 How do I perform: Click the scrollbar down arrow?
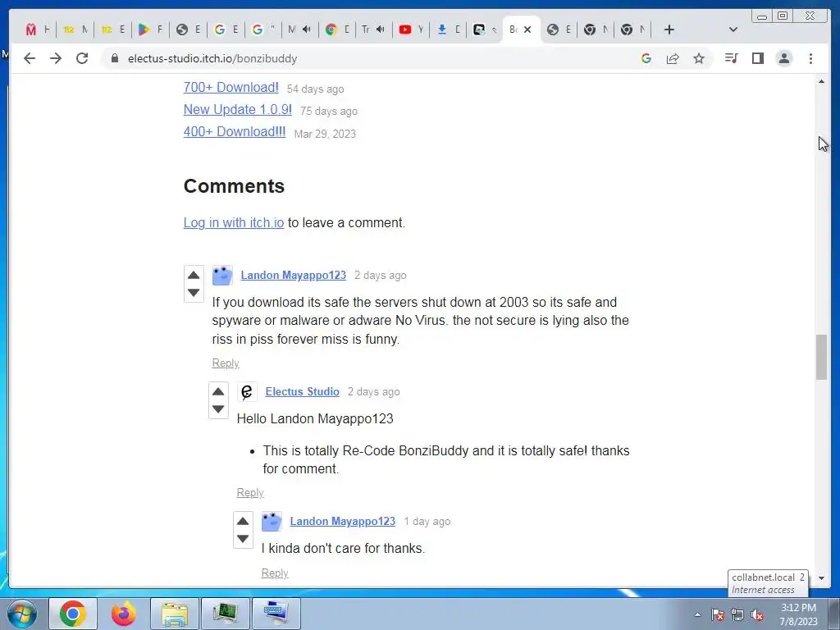(x=821, y=578)
